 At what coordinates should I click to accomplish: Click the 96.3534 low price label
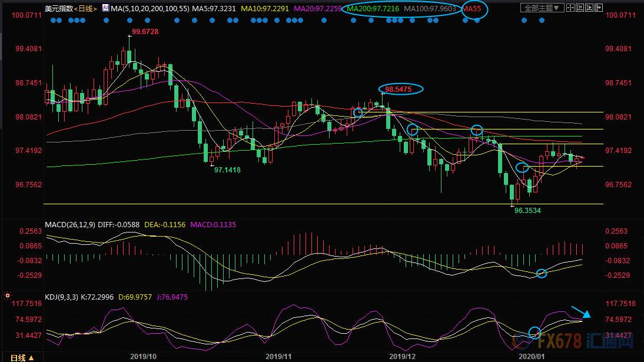[528, 210]
